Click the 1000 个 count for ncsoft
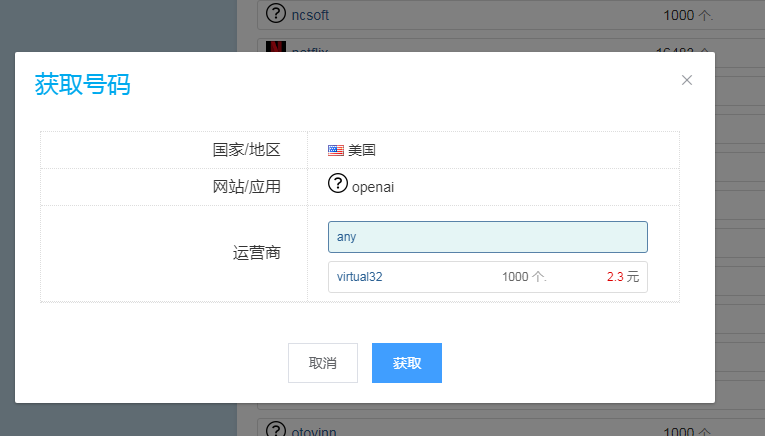 (x=688, y=15)
